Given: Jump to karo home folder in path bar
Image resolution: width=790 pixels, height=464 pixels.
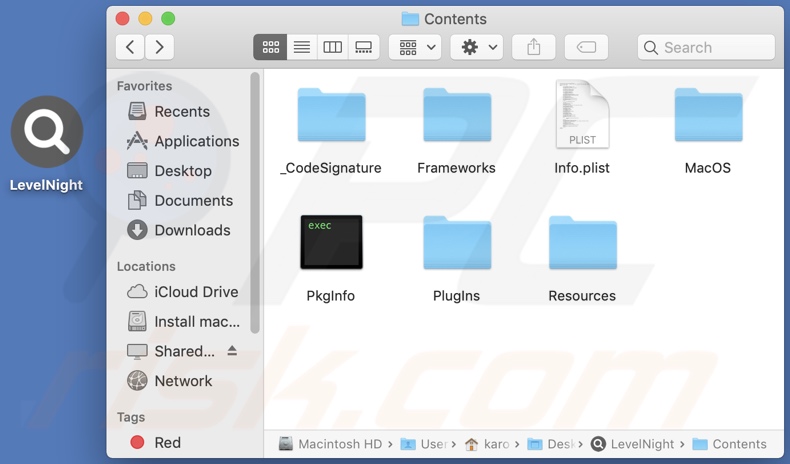Looking at the screenshot, I should click(487, 444).
